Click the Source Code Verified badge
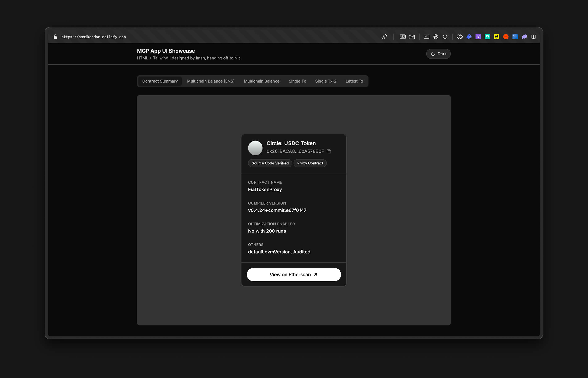 pyautogui.click(x=270, y=163)
